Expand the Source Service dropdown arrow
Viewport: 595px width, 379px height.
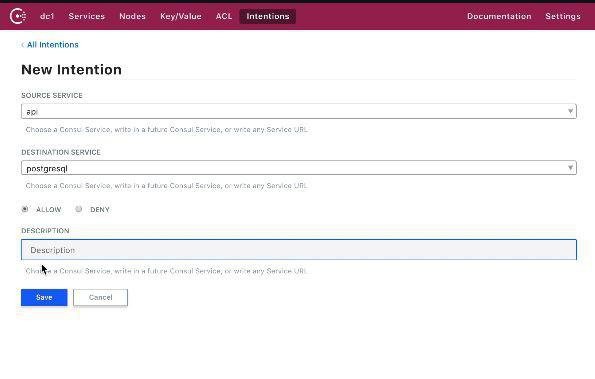[570, 111]
